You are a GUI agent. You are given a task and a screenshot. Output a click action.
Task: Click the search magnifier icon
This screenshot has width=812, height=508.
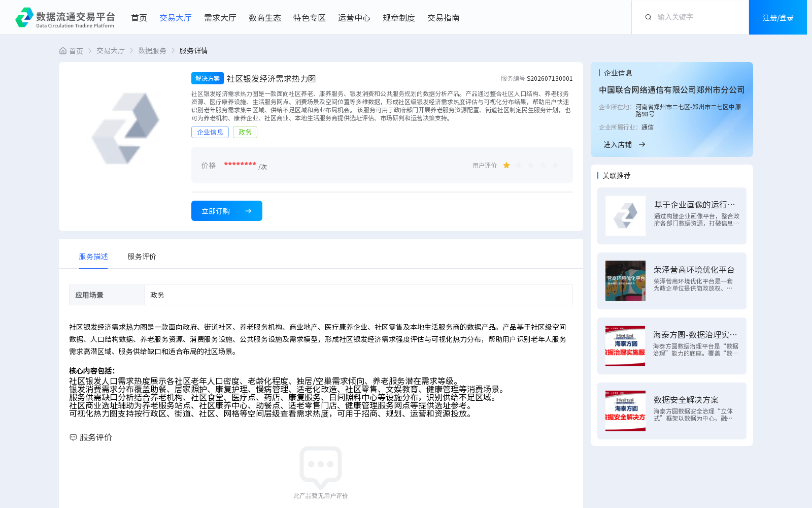coord(648,17)
